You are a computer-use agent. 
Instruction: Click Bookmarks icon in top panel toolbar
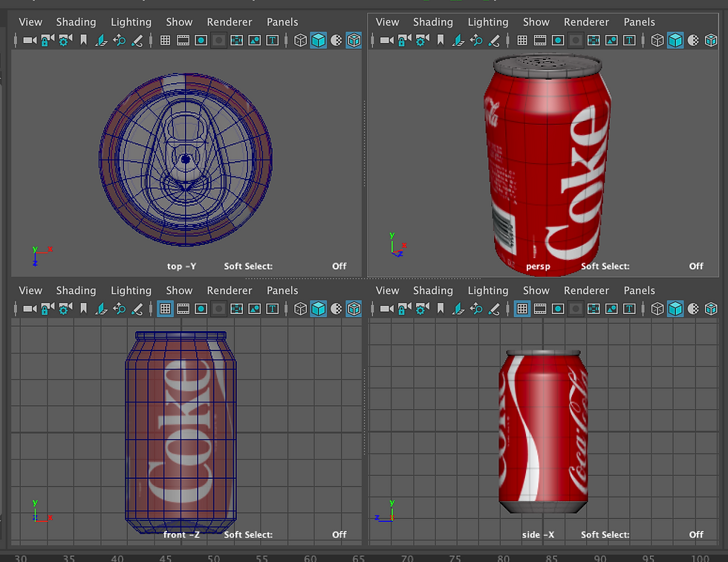tap(83, 40)
